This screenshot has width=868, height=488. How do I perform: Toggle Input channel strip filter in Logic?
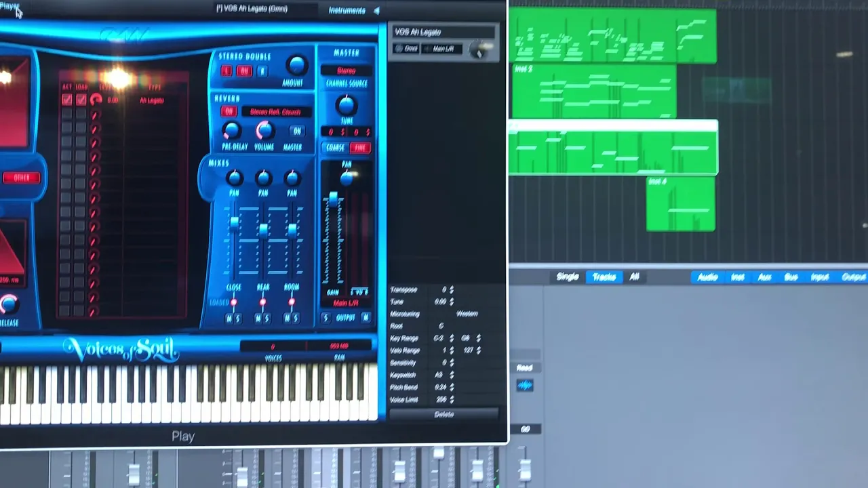[820, 277]
